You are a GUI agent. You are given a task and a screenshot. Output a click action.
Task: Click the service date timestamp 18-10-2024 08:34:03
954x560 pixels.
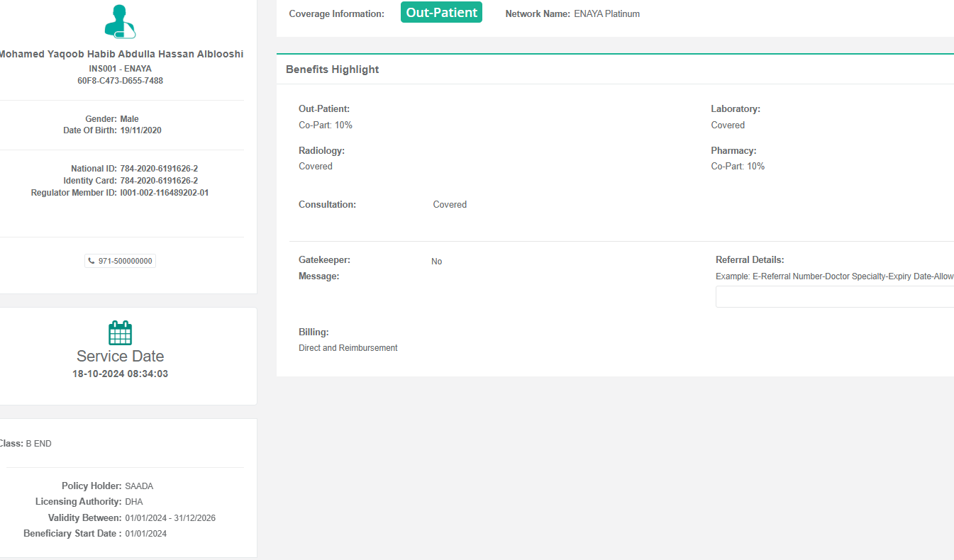pos(120,374)
